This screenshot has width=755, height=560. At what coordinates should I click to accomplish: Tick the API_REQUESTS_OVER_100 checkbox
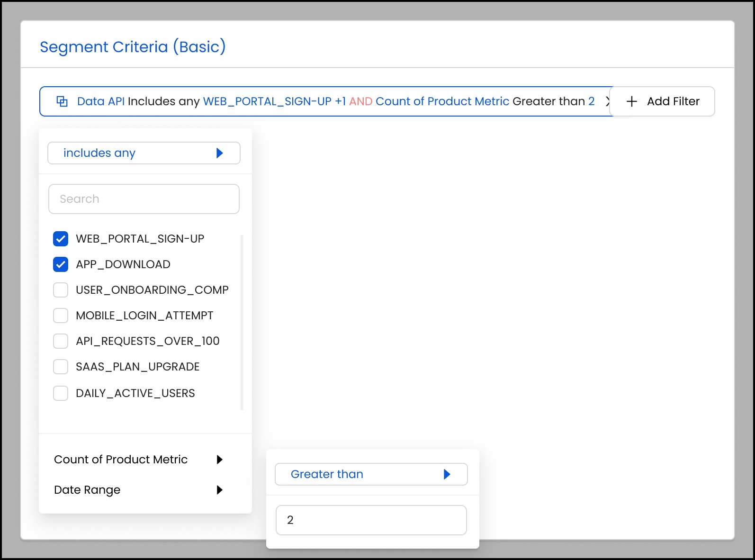61,341
